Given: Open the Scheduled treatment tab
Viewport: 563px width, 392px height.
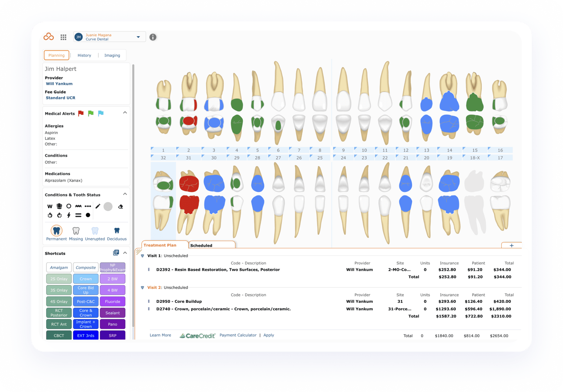Looking at the screenshot, I should point(201,245).
